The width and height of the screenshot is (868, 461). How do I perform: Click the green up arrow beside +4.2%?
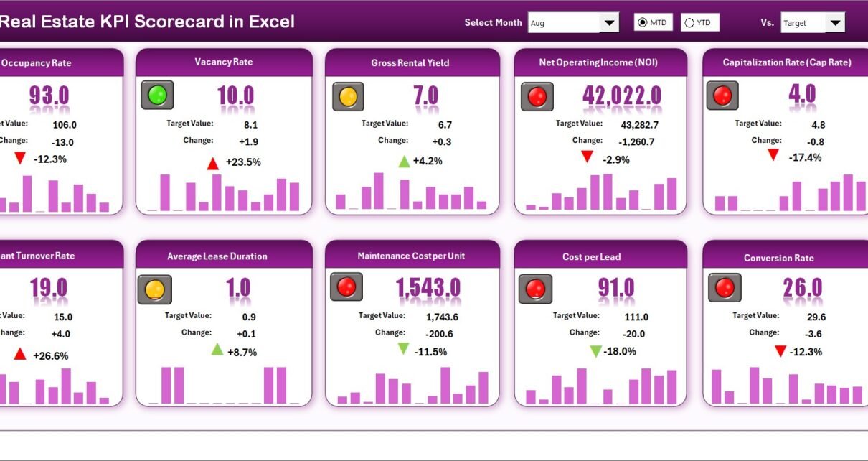[404, 161]
